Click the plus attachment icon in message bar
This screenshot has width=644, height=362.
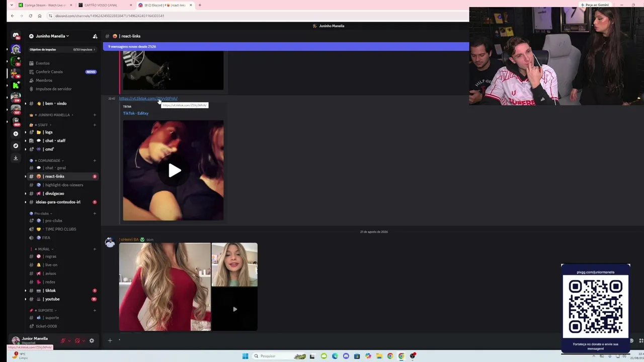(110, 341)
